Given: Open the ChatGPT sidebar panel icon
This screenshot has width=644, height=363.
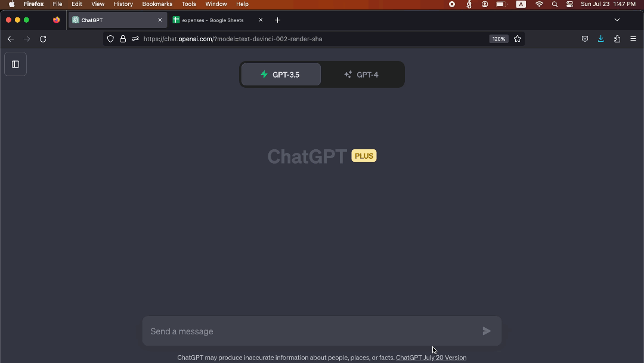Looking at the screenshot, I should pyautogui.click(x=16, y=64).
